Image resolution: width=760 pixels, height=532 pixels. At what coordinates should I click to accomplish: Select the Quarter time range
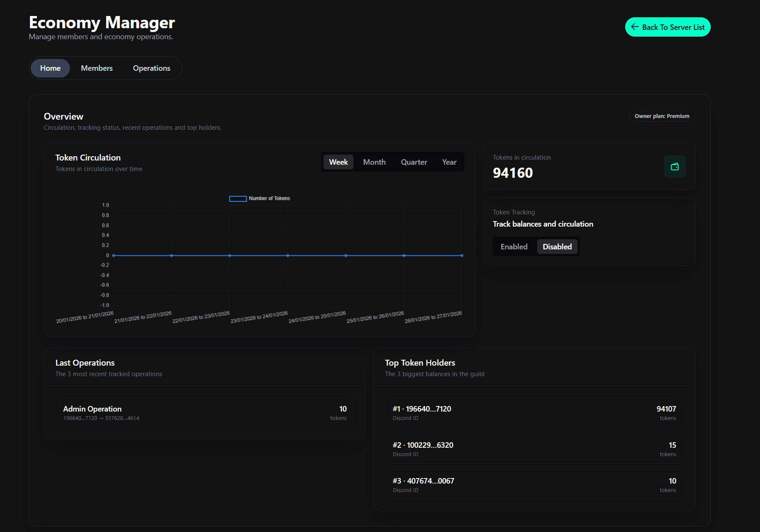point(414,162)
